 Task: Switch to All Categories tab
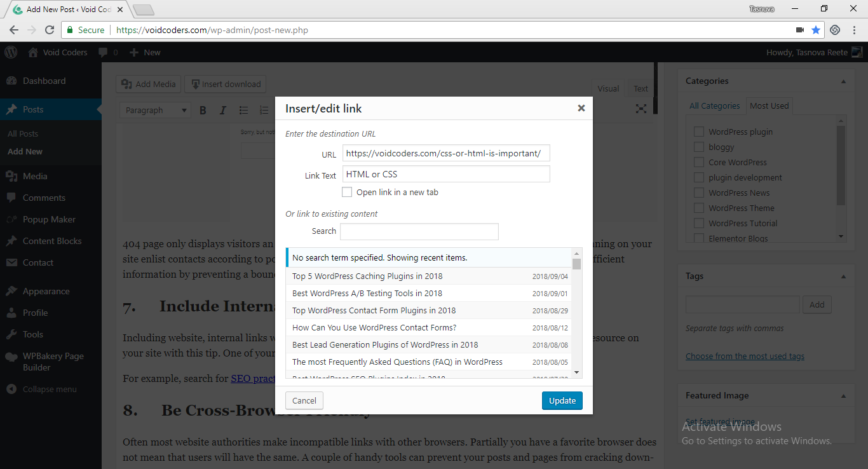click(715, 105)
